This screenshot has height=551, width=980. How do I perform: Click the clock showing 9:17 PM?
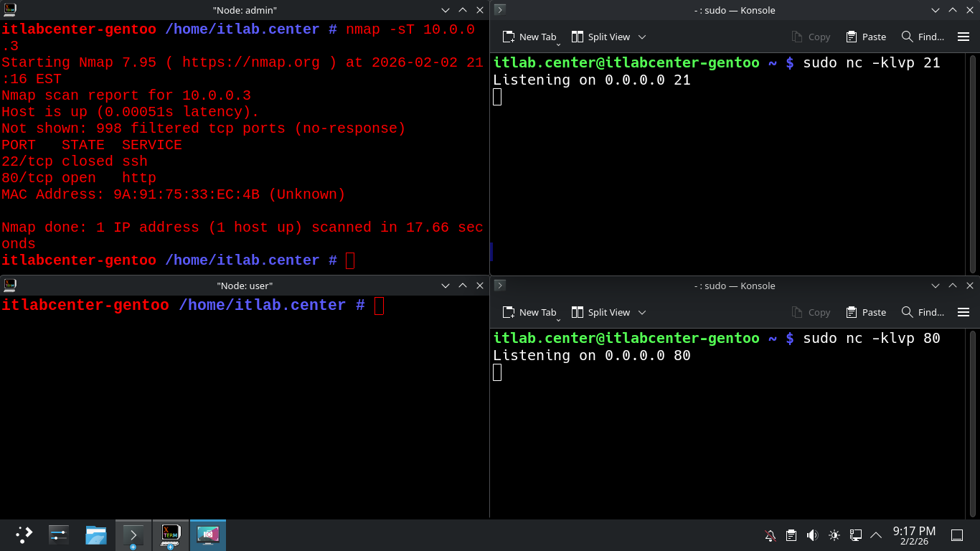point(914,535)
